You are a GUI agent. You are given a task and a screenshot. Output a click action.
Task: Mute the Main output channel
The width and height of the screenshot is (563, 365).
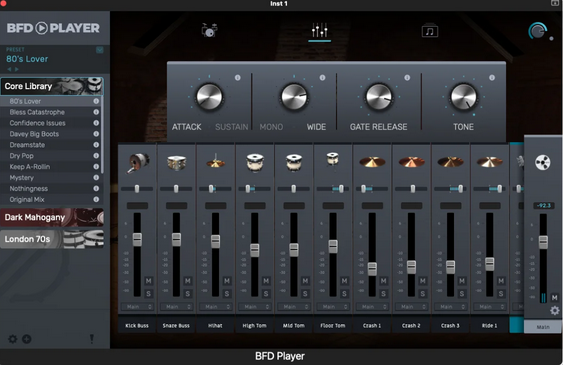point(554,298)
